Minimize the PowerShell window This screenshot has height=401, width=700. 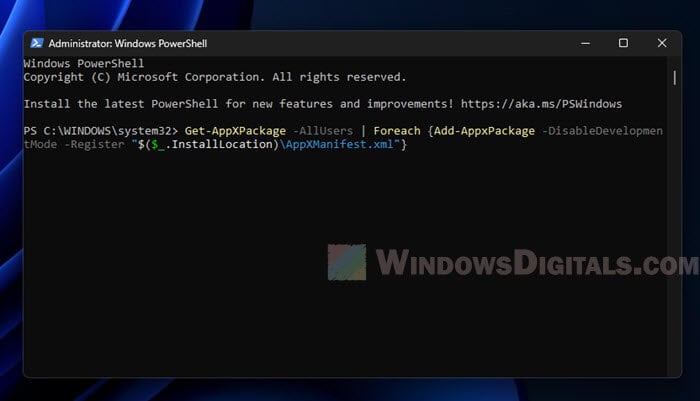click(x=585, y=43)
